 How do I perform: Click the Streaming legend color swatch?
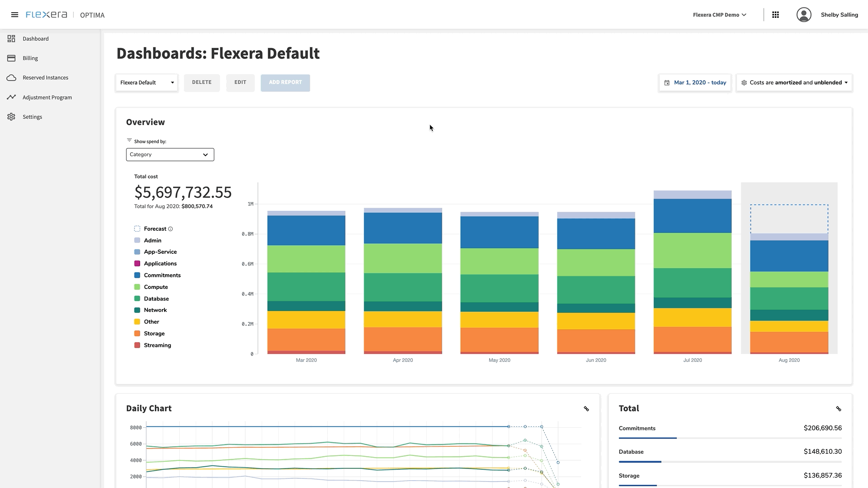(137, 345)
